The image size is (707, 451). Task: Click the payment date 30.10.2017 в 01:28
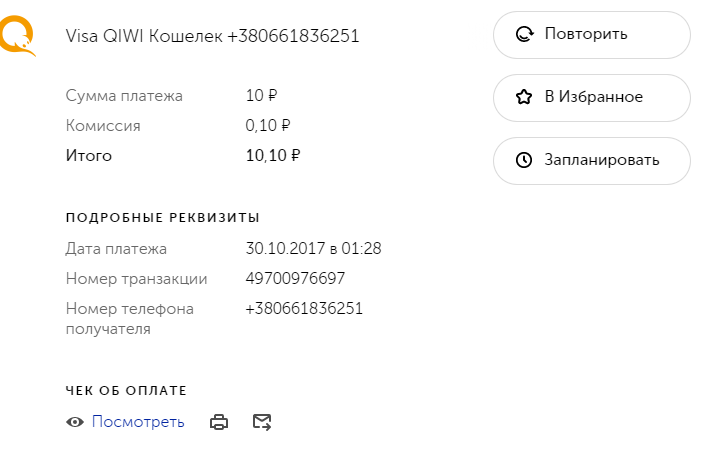point(313,249)
